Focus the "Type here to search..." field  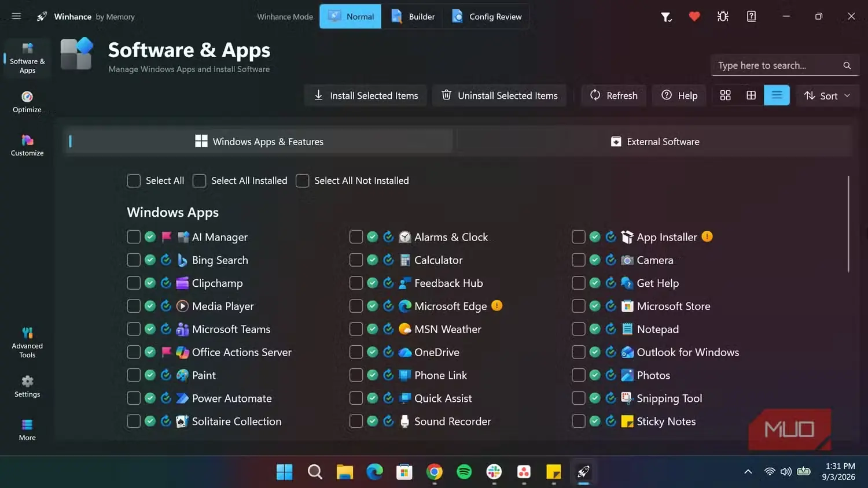pos(785,65)
